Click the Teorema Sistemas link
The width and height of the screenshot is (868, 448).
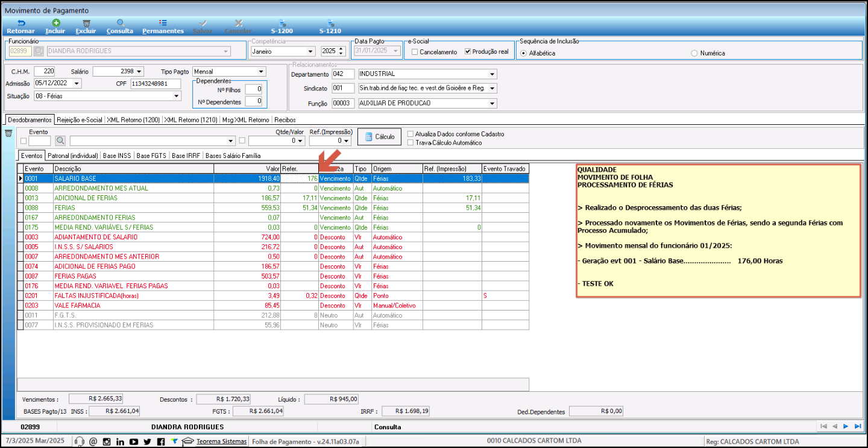coord(221,441)
